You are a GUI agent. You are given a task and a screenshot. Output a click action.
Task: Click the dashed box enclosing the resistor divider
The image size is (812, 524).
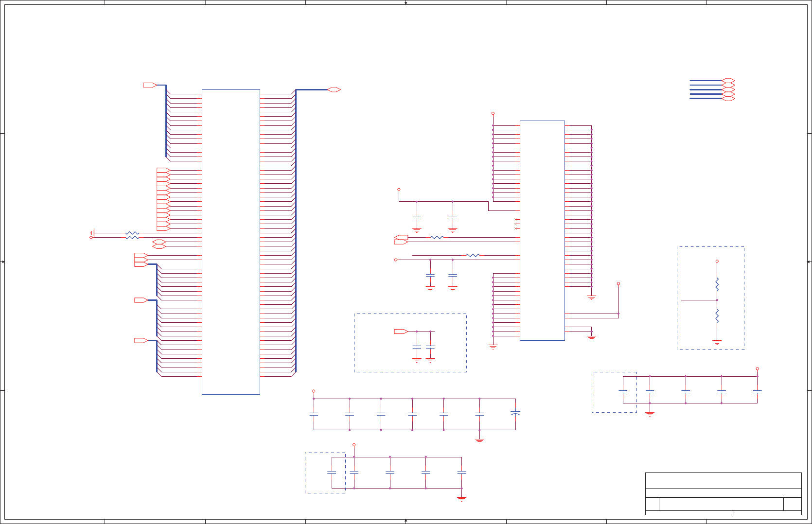pyautogui.click(x=710, y=298)
